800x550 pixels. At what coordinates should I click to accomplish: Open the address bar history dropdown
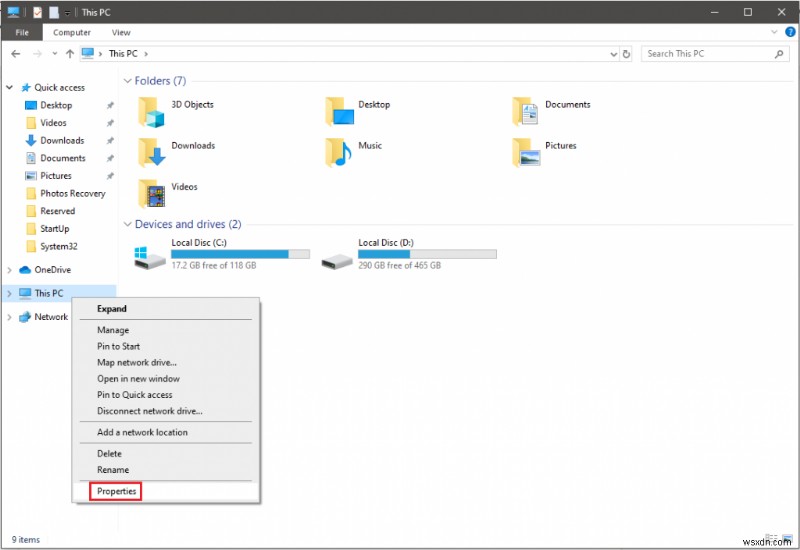tap(614, 54)
